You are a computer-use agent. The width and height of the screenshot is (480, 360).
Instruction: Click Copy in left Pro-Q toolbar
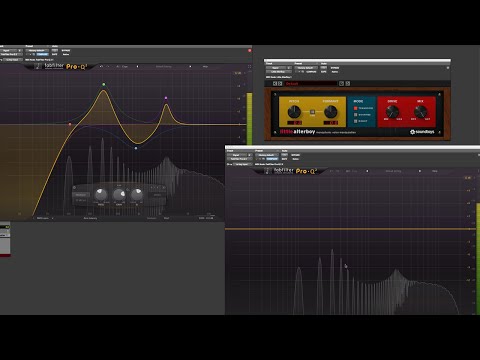[x=125, y=66]
